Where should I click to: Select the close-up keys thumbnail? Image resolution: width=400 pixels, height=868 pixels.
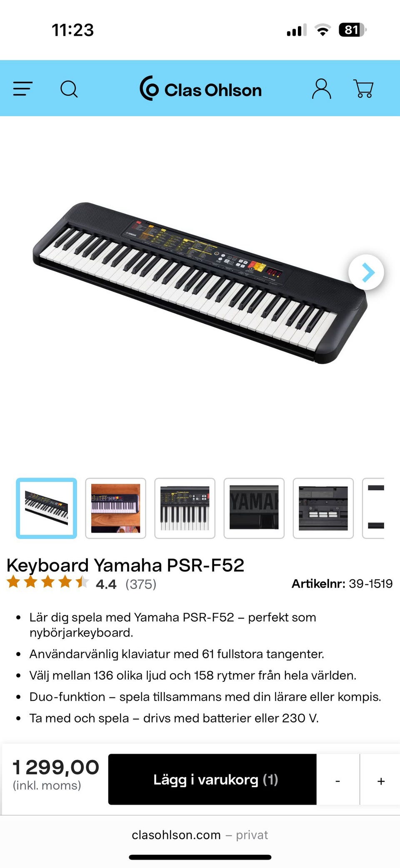pyautogui.click(x=185, y=508)
